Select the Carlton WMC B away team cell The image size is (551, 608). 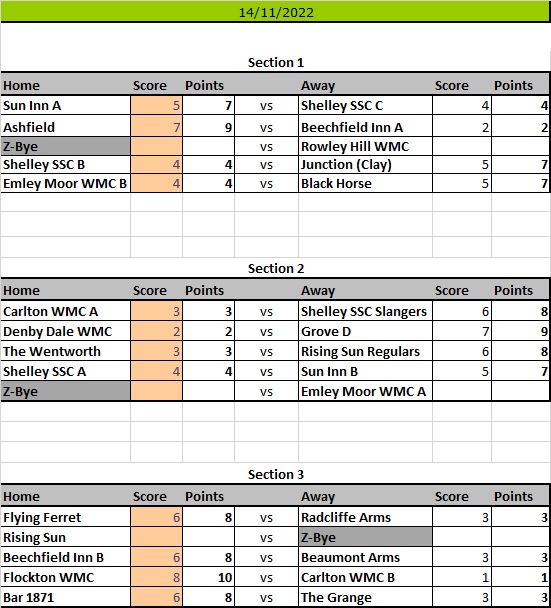365,577
